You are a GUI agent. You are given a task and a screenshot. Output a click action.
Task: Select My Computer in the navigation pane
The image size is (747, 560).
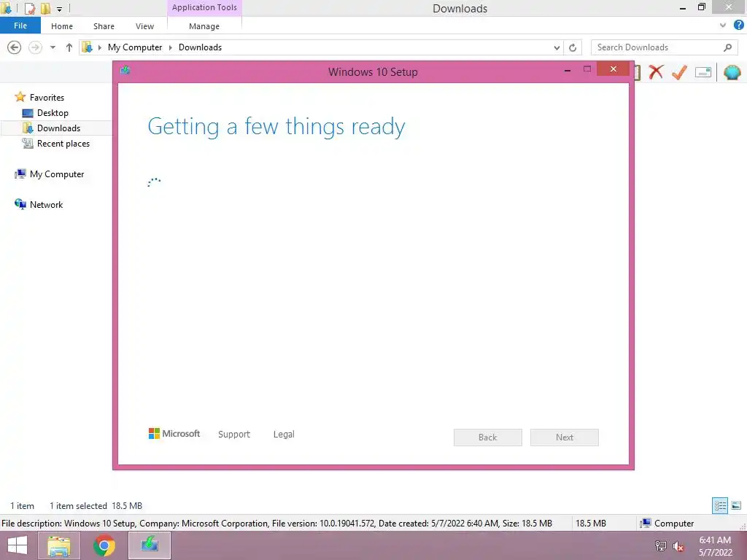[57, 174]
